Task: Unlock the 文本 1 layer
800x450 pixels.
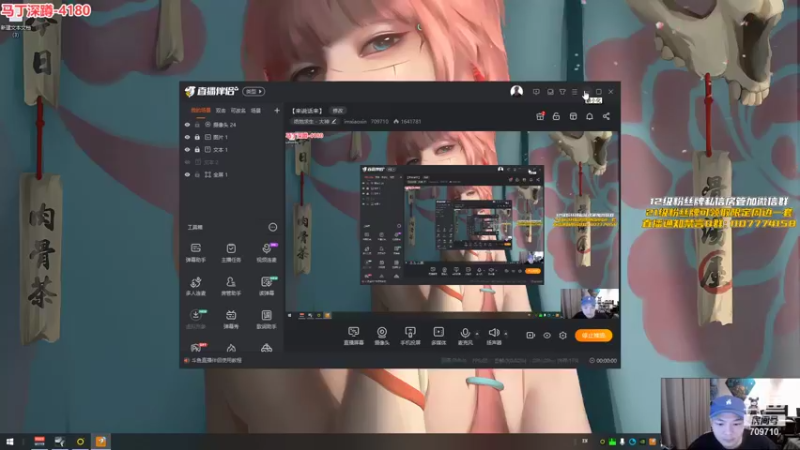Action: pos(197,149)
